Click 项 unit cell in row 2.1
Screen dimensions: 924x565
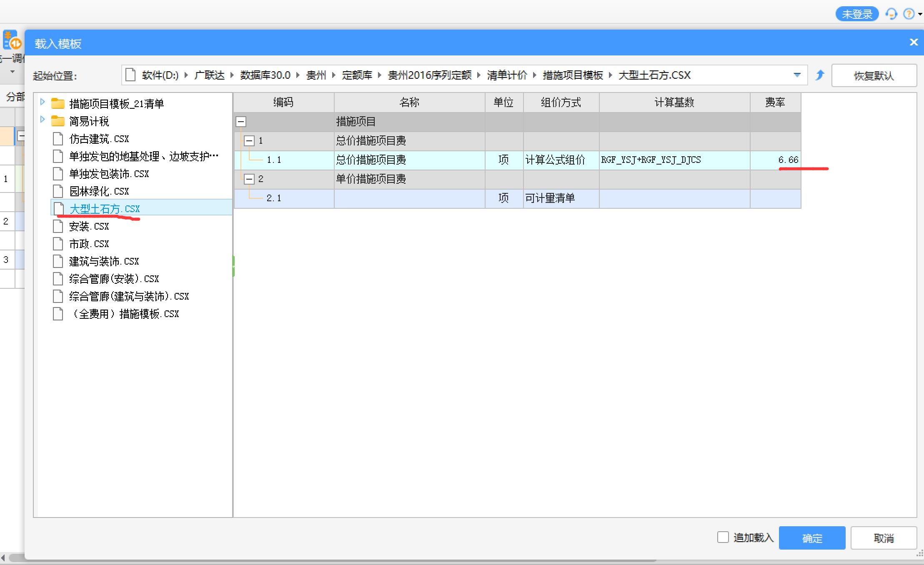click(x=504, y=198)
